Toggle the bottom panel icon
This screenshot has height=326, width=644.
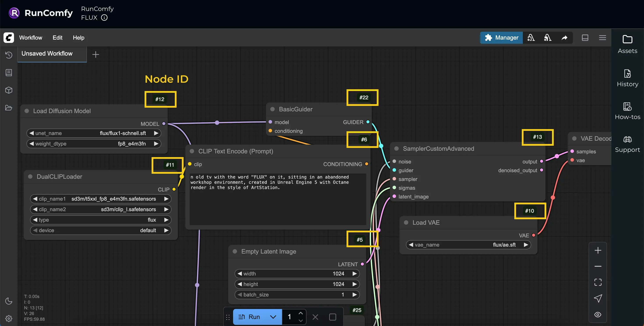pos(585,38)
